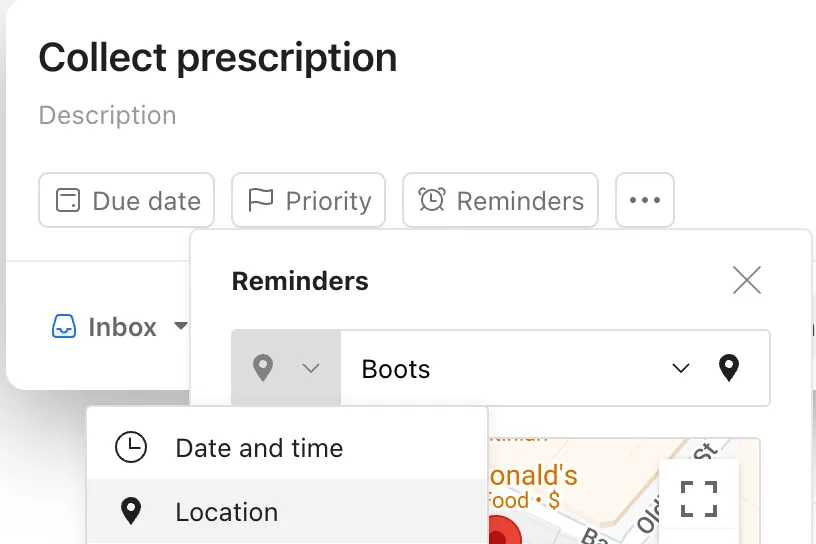Click the Collect prescription task title
Image resolution: width=816 pixels, height=544 pixels.
coord(218,58)
